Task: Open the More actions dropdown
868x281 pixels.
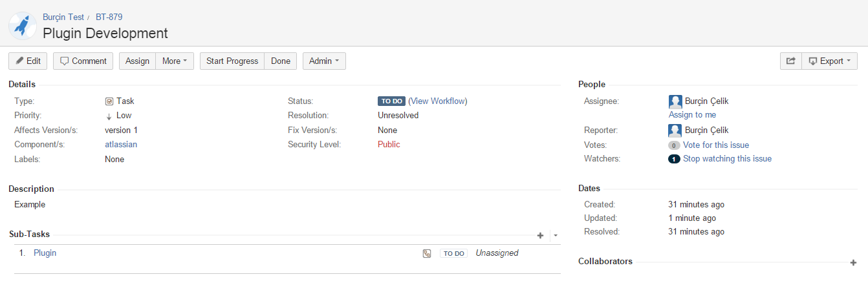Action: coord(175,61)
